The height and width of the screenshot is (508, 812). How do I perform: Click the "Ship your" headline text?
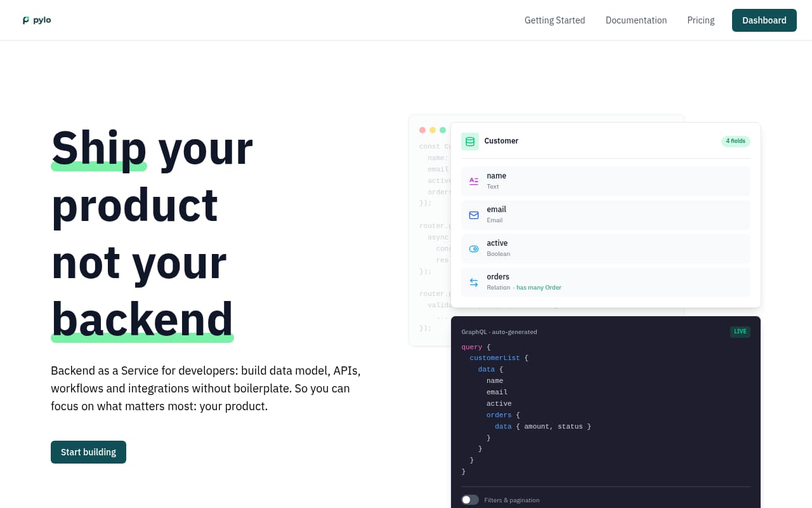click(152, 147)
